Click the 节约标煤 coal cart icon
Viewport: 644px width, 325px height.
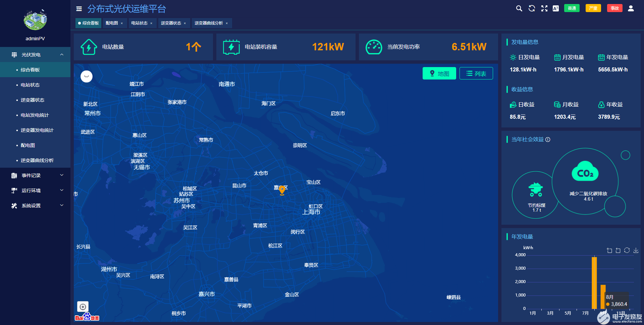536,189
